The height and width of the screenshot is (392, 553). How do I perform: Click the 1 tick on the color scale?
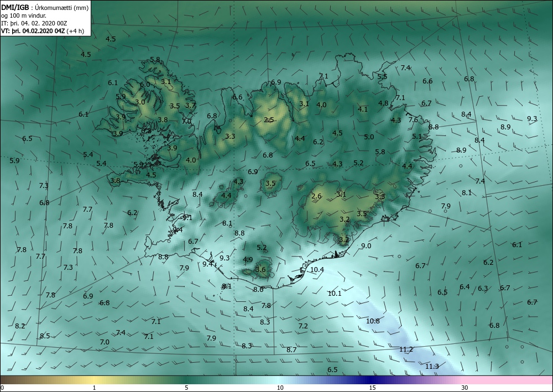click(94, 388)
